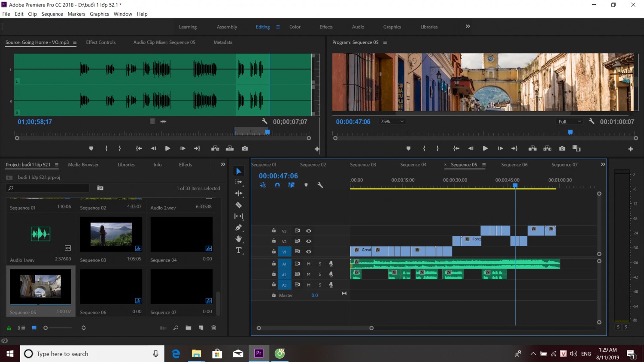Add marker in timeline header
This screenshot has width=644, height=362.
pyautogui.click(x=306, y=185)
